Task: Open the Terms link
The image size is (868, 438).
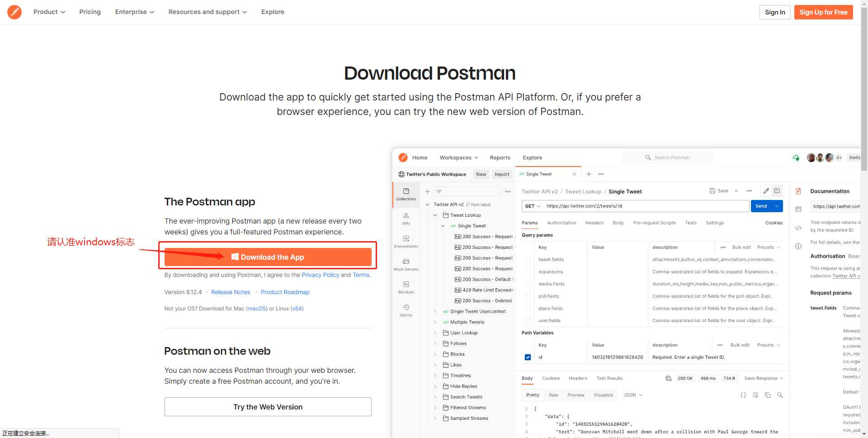Action: coord(361,275)
